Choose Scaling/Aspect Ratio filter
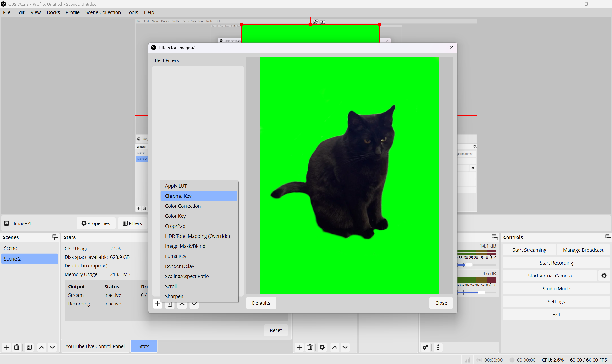The height and width of the screenshot is (364, 612). click(199, 277)
